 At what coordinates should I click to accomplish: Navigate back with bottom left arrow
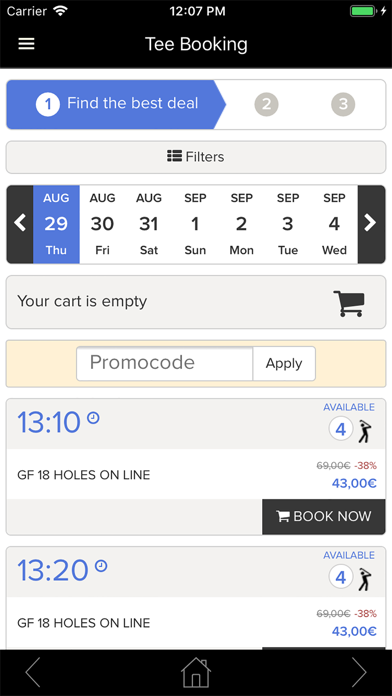point(32,672)
